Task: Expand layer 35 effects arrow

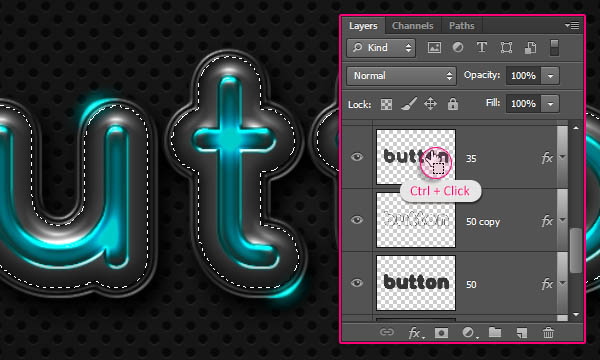Action: 562,157
